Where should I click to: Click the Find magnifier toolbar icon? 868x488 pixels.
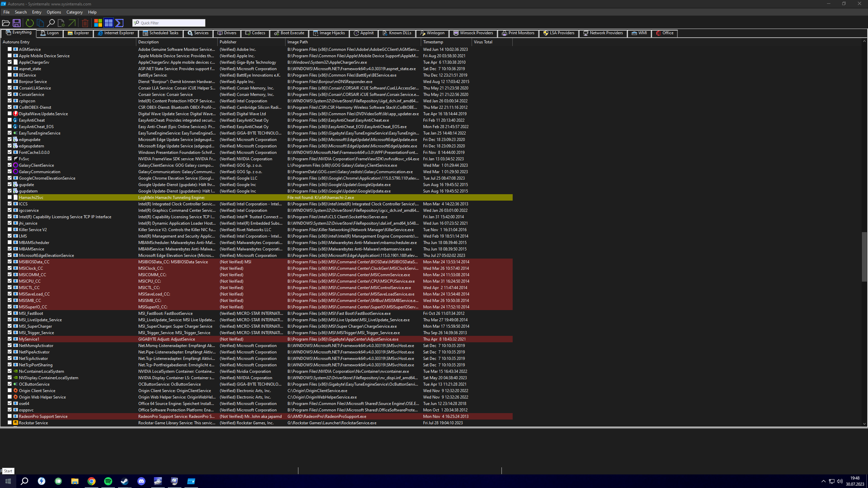[51, 23]
